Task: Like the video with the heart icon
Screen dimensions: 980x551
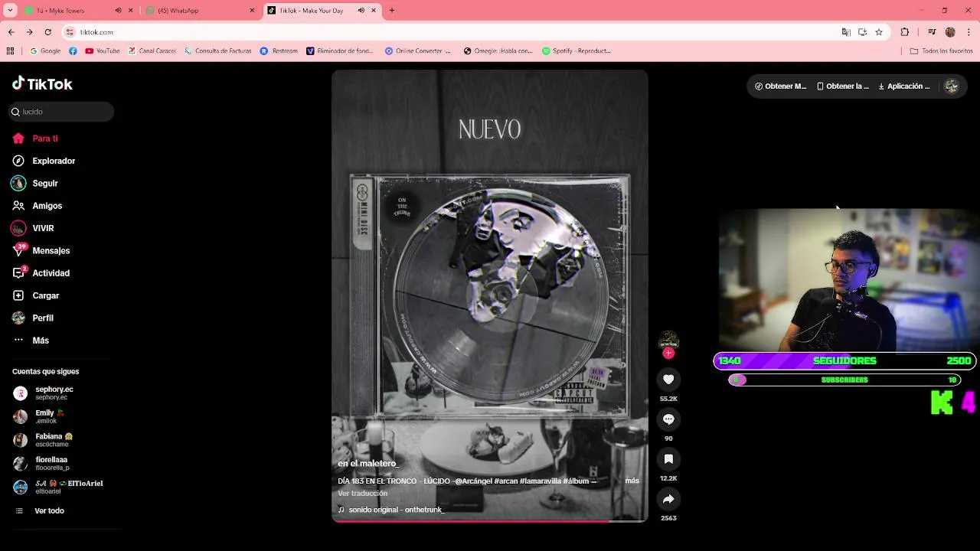Action: point(668,380)
